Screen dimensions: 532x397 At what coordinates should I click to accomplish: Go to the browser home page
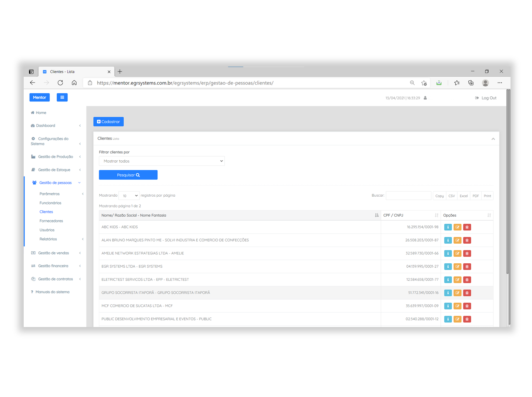coord(74,83)
